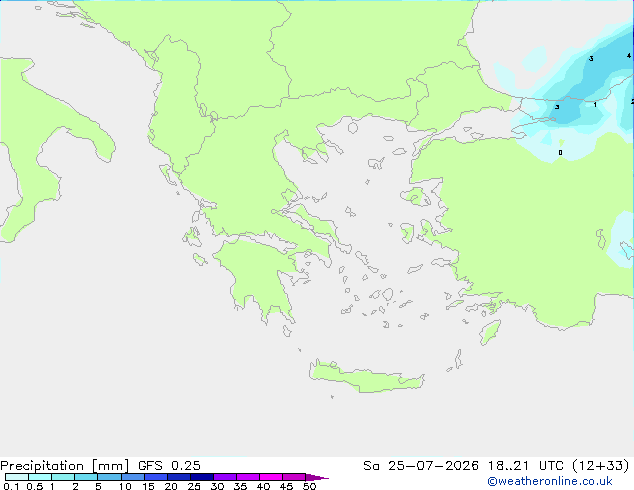
Task: Click the 1–2 mm legend swatch
Action: pos(63,477)
